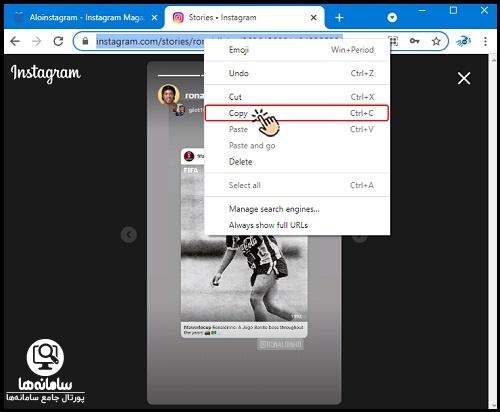This screenshot has height=412, width=500.
Task: Open the Chrome three-dot menu
Action: pos(485,41)
